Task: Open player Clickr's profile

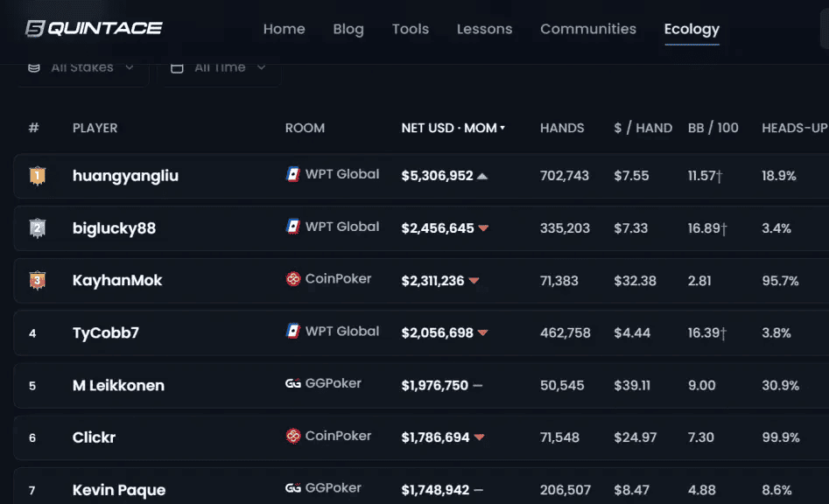Action: tap(95, 437)
